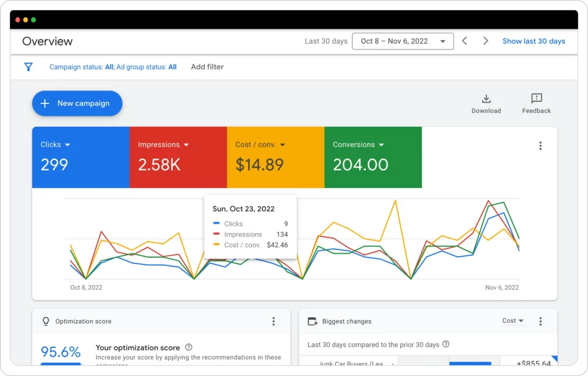
Task: Click Show last 30 days link
Action: coord(533,41)
